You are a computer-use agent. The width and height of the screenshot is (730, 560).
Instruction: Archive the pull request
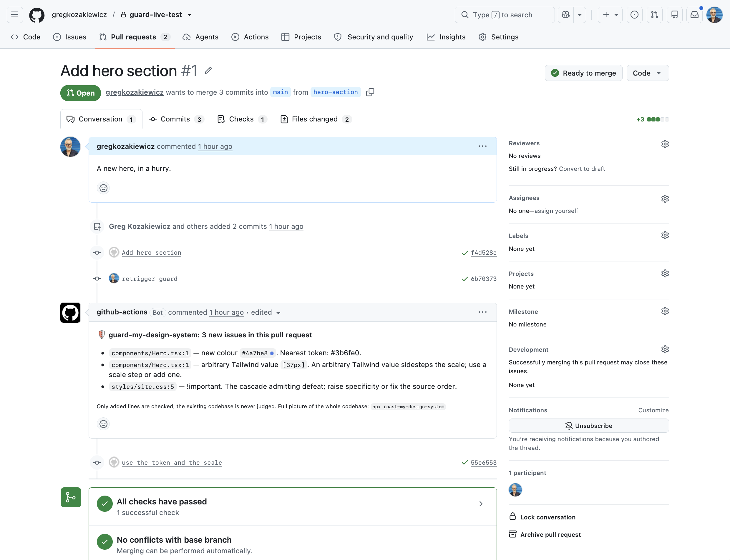coord(545,534)
